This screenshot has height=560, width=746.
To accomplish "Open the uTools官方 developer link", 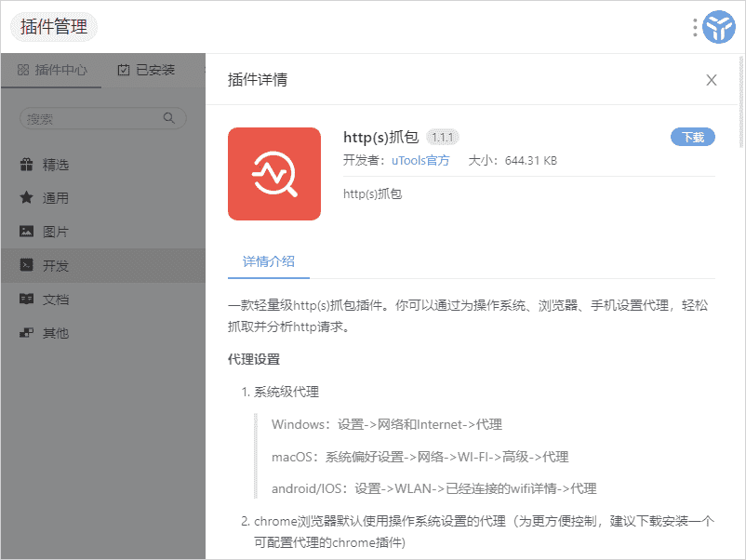I will (420, 160).
